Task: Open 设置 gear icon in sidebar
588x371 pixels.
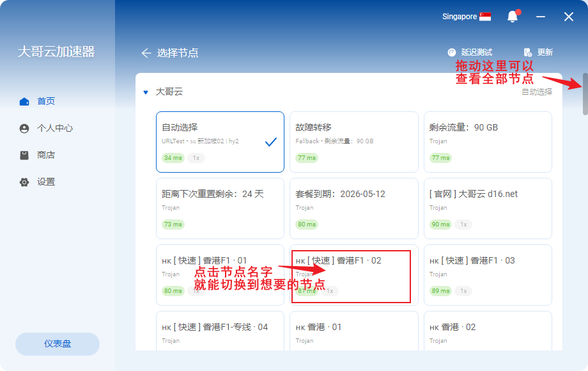Action: pos(24,182)
